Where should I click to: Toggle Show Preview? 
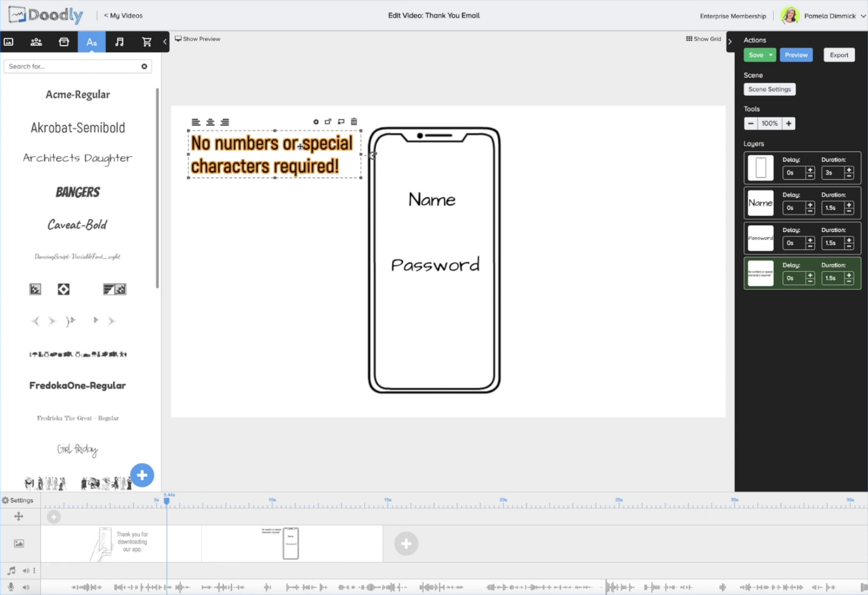click(197, 39)
